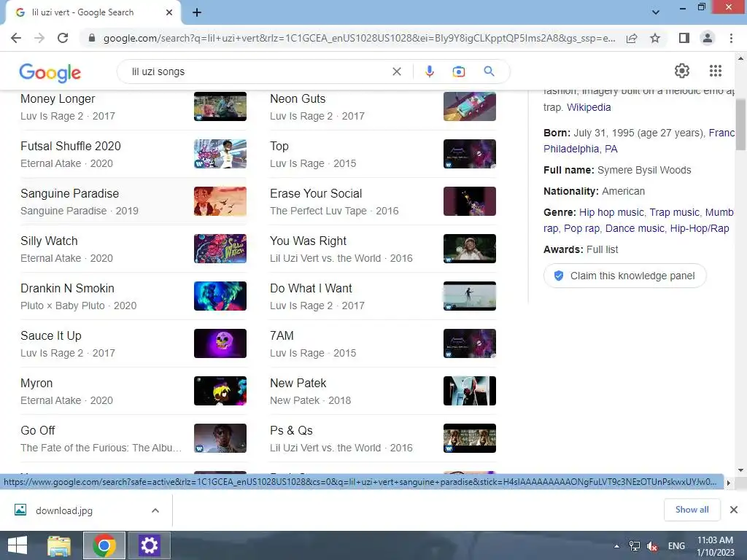Click the browser address bar
The height and width of the screenshot is (560, 747).
pos(358,38)
